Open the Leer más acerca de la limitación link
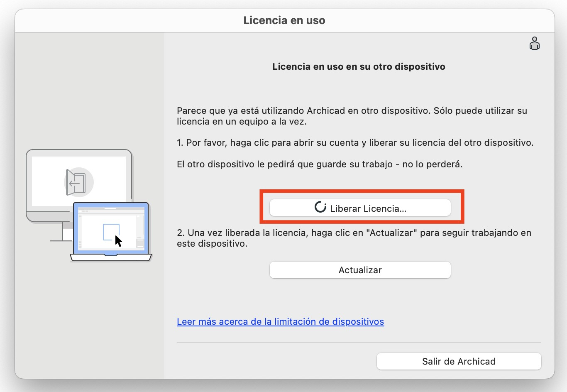 coord(280,321)
